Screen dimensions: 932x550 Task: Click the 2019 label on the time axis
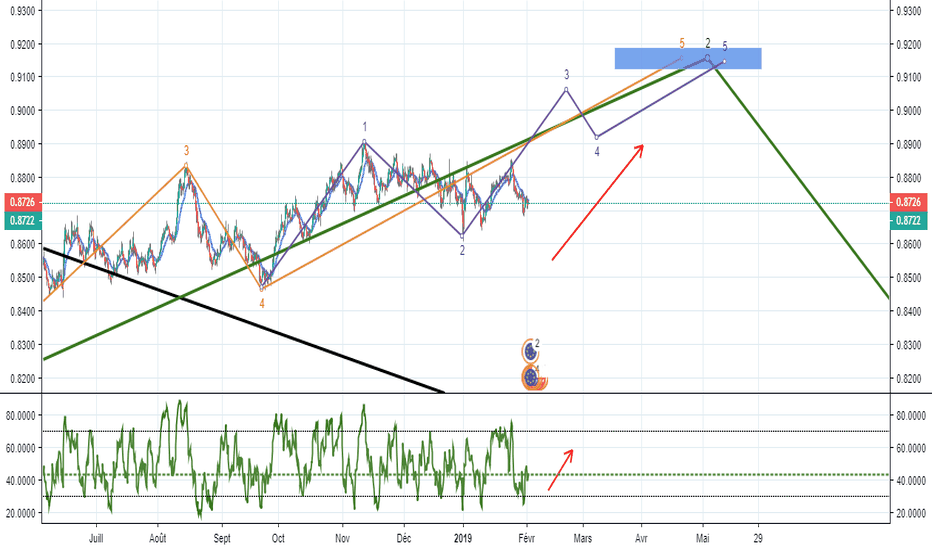click(463, 538)
